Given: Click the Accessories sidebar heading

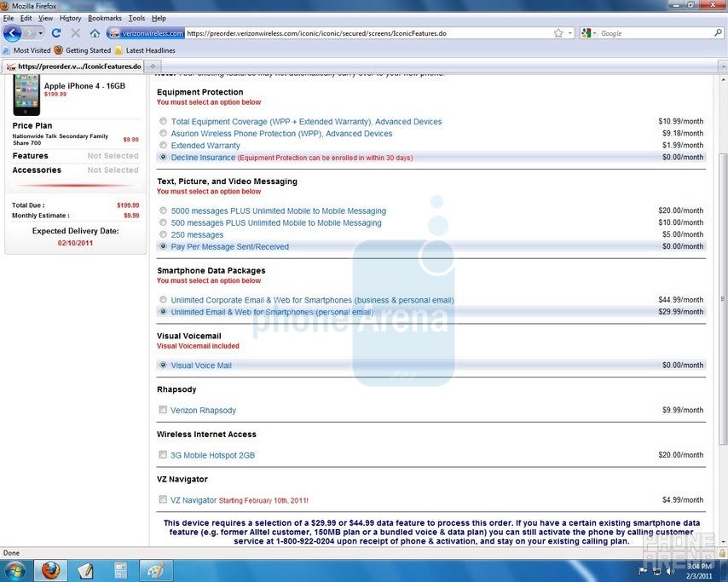Looking at the screenshot, I should [37, 170].
